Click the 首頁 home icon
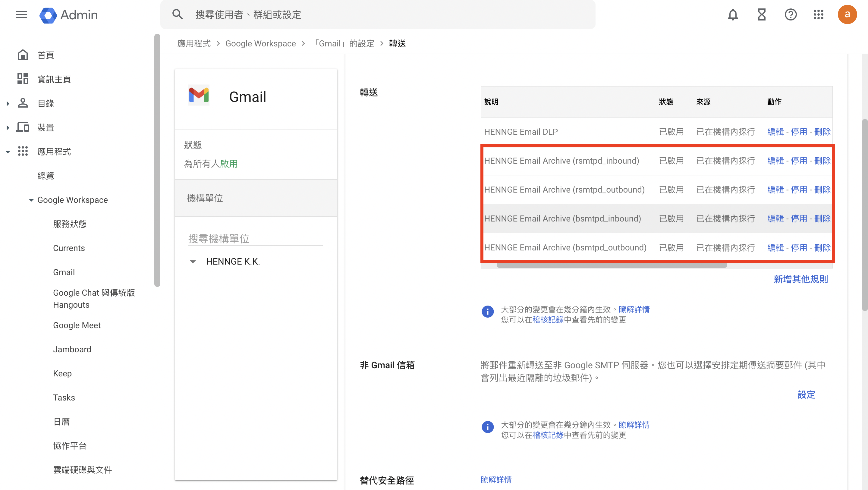 click(23, 55)
